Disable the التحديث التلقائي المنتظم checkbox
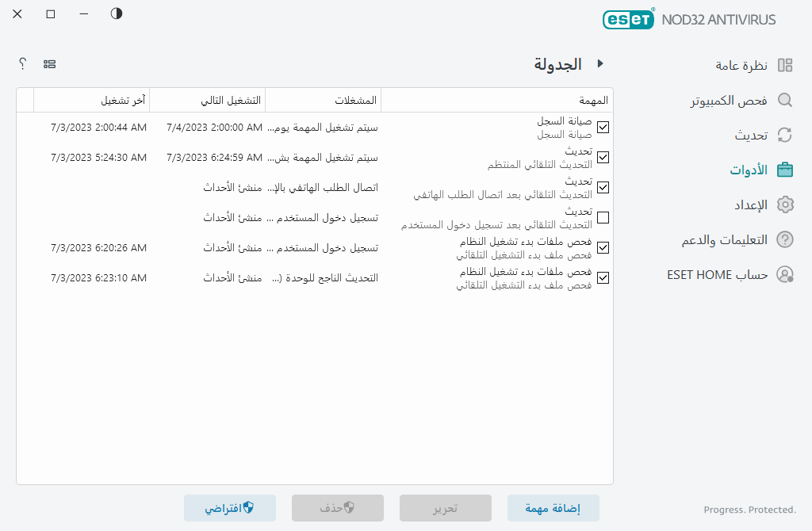 pyautogui.click(x=603, y=157)
